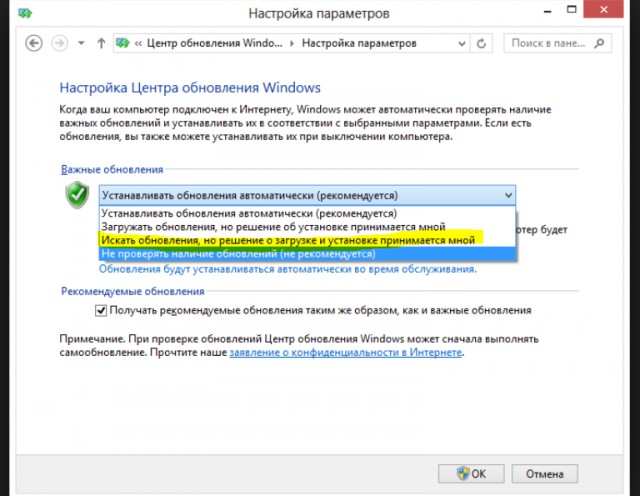
Task: Click the 'Важные обновления' section label
Action: click(x=112, y=169)
